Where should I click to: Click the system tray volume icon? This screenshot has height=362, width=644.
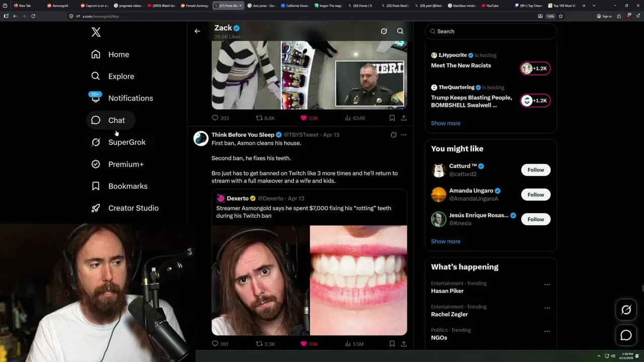coord(613,356)
